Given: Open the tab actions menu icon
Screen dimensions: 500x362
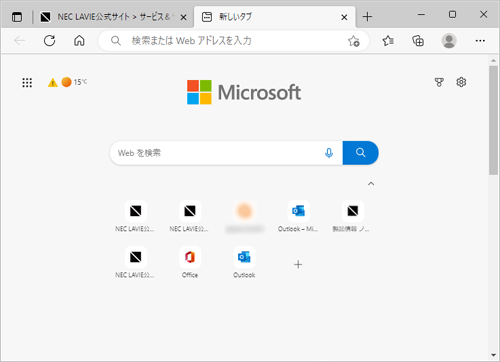Looking at the screenshot, I should pyautogui.click(x=17, y=17).
